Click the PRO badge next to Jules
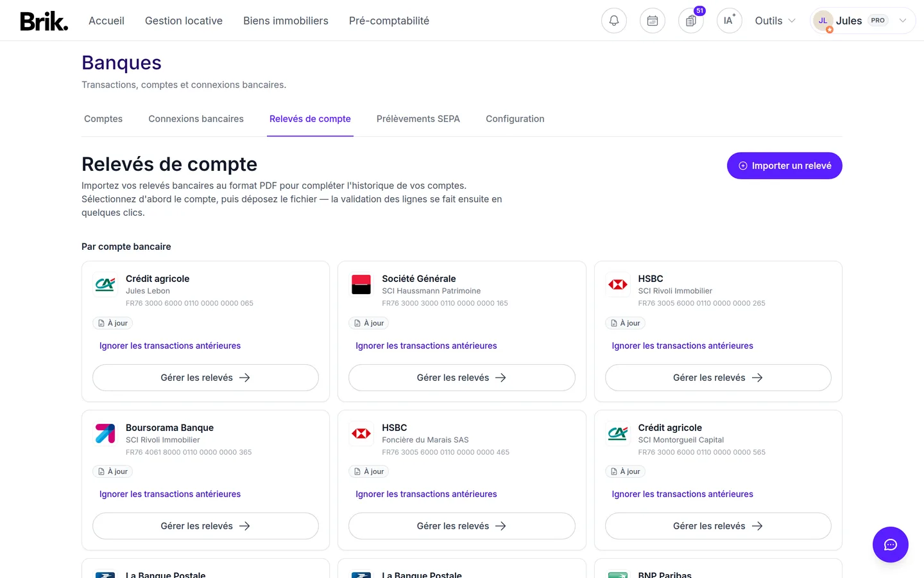The width and height of the screenshot is (924, 578). point(878,21)
